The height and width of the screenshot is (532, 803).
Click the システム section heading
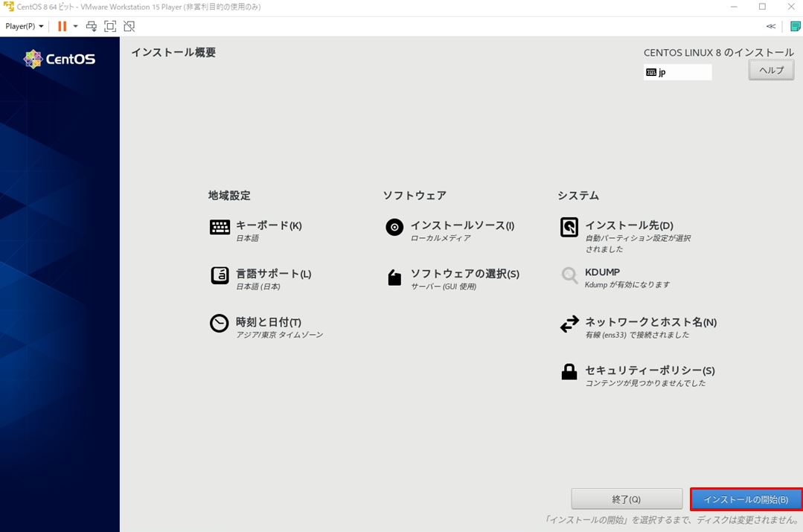pyautogui.click(x=578, y=195)
